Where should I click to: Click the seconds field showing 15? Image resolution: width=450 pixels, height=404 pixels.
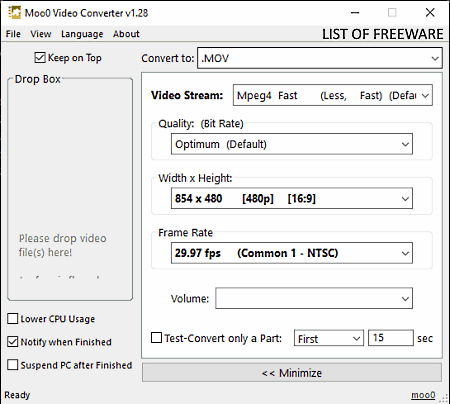point(391,338)
